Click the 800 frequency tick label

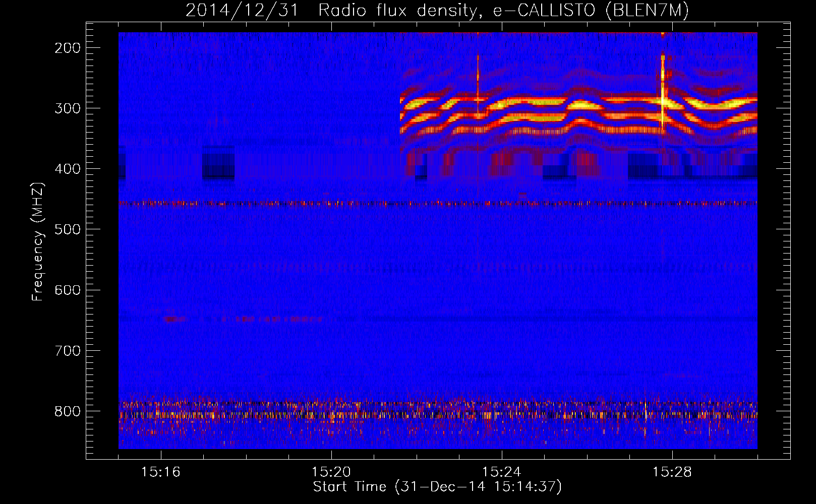tap(68, 411)
